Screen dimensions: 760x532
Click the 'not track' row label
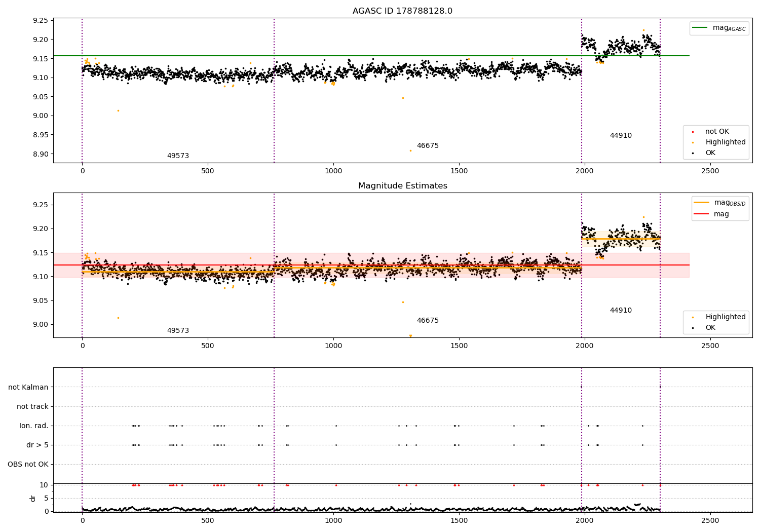pyautogui.click(x=32, y=407)
